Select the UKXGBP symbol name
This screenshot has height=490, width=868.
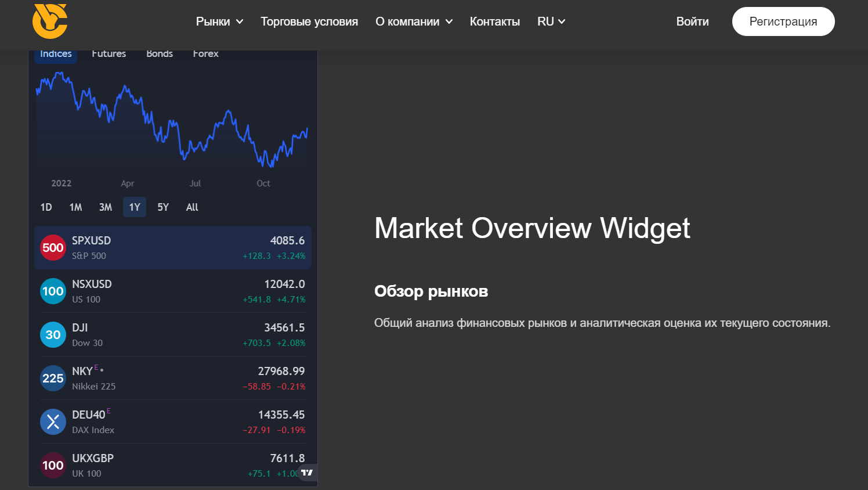click(93, 458)
